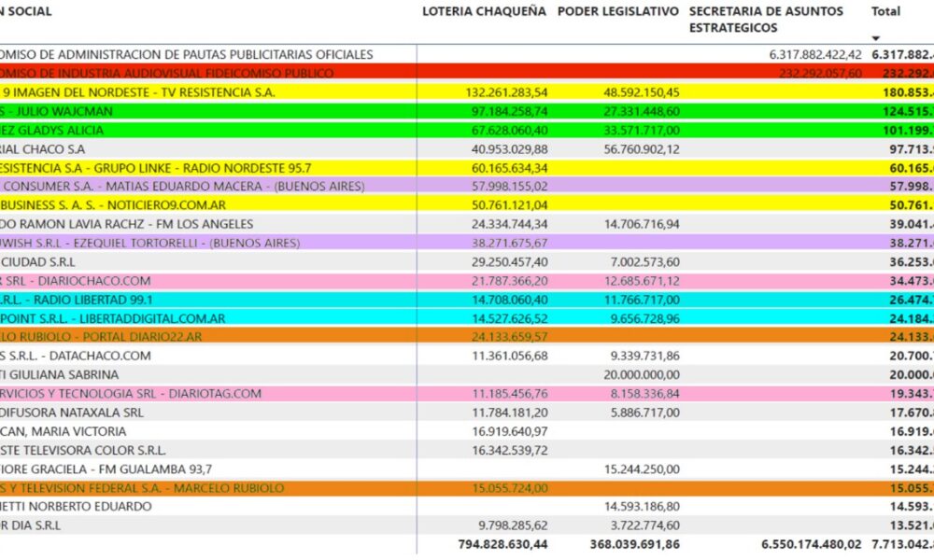
Task: Click Poder Legislativo value 7.002.573,60
Action: (x=644, y=262)
